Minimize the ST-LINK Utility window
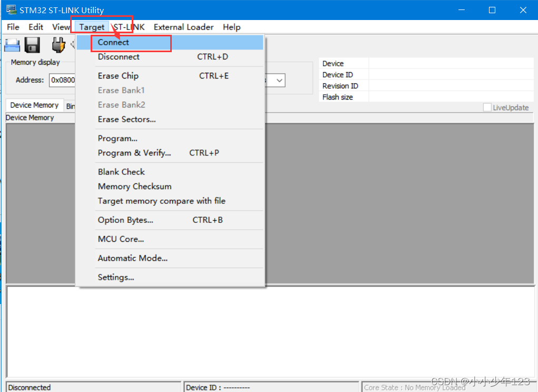Screen dimensions: 538x392 tap(462, 10)
